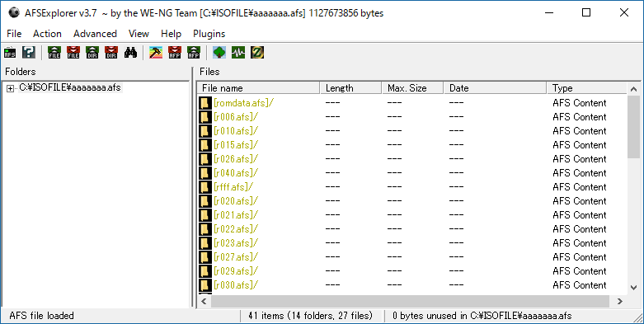
Task: Select the [r027.afs]/ entry
Action: (236, 256)
